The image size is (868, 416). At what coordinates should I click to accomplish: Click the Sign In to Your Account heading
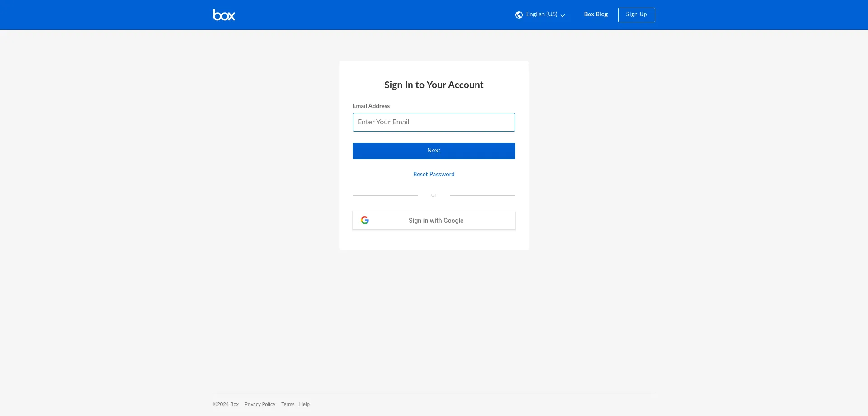[x=434, y=85]
